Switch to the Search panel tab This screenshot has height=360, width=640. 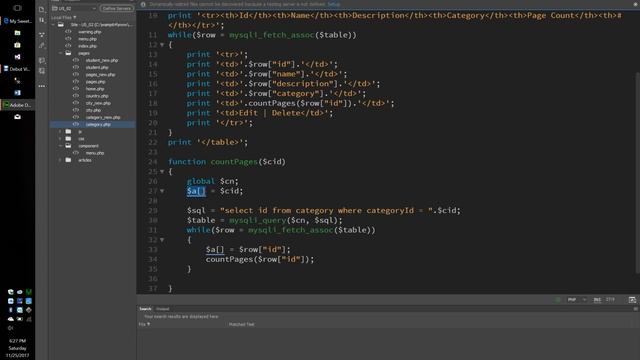click(x=145, y=309)
